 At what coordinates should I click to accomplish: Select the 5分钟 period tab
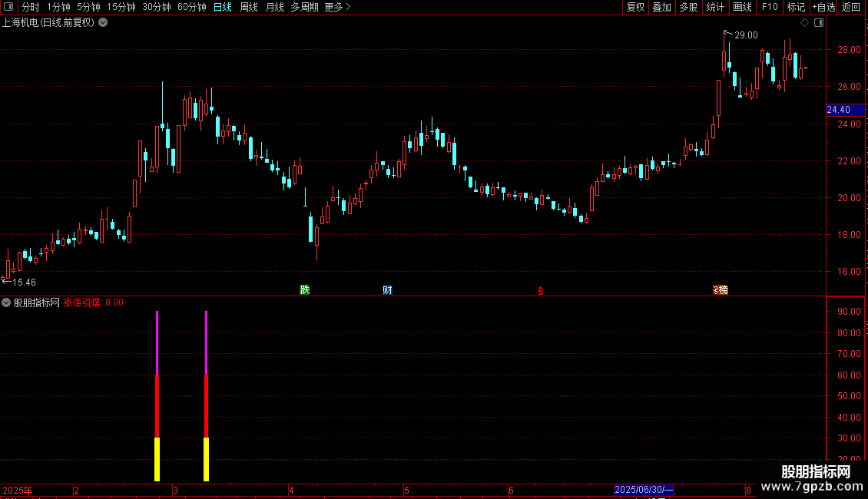(88, 7)
